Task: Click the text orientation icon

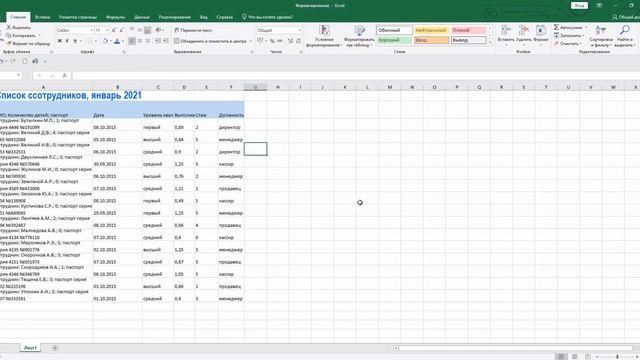Action: coord(158,30)
